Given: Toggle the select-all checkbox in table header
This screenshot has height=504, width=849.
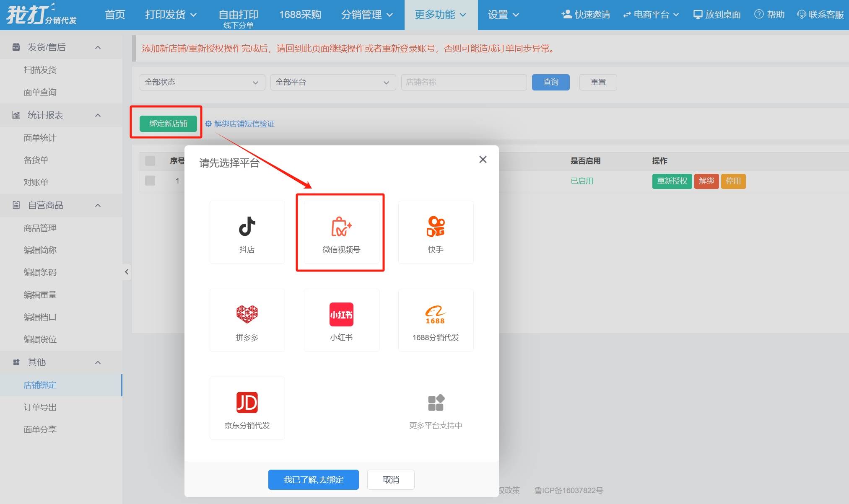Looking at the screenshot, I should (x=150, y=160).
